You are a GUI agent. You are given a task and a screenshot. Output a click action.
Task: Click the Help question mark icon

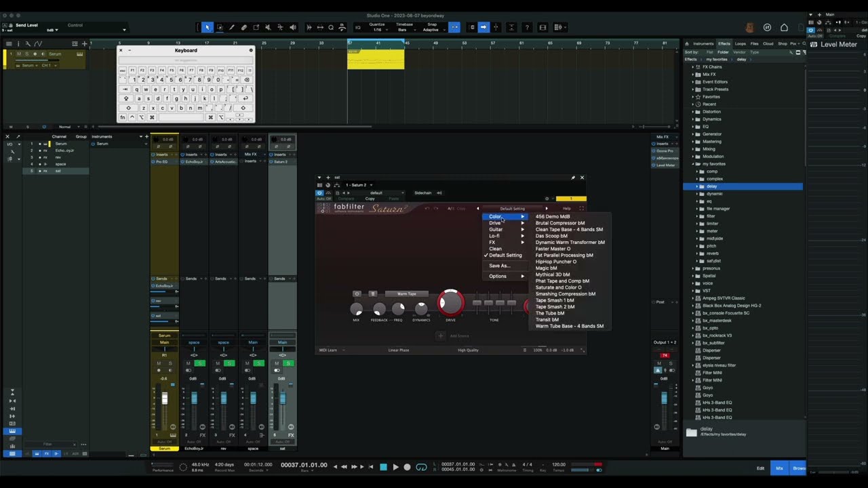(527, 28)
